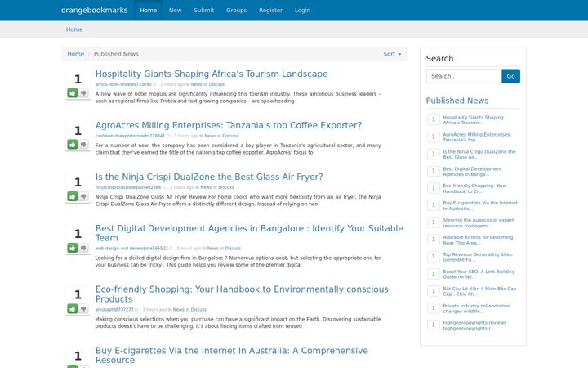The image size is (588, 368).
Task: Upvote the Eco-friendly Shopping story
Action: (73, 308)
